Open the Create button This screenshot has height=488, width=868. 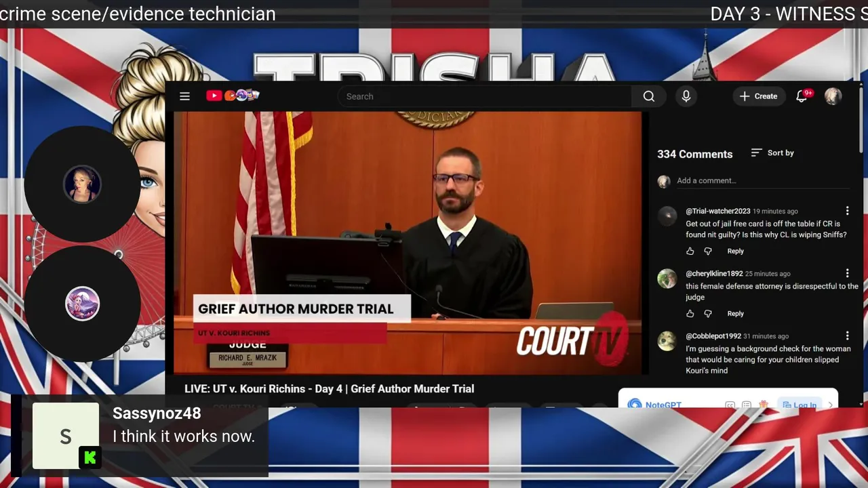click(x=759, y=96)
